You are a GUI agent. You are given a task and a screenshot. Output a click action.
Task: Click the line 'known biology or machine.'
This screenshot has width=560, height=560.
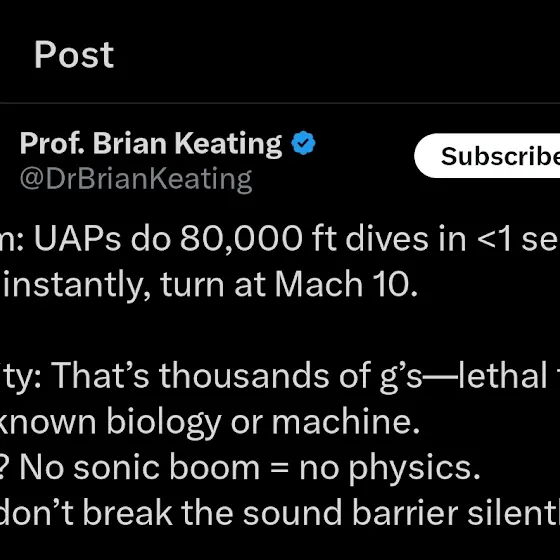[x=209, y=422]
